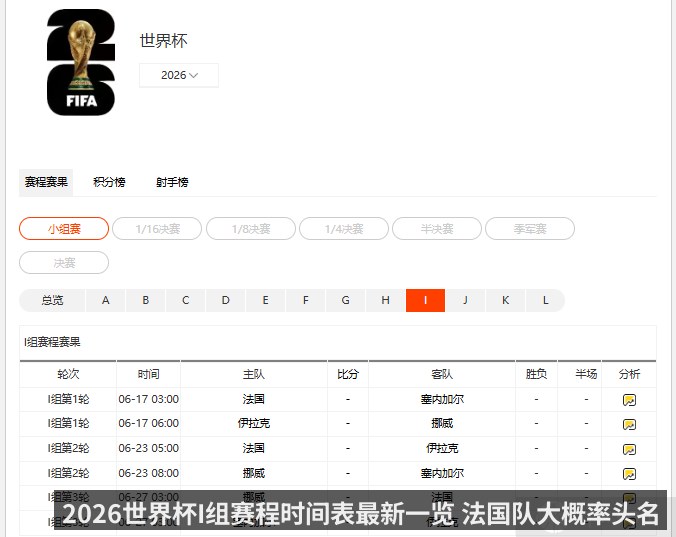The height and width of the screenshot is (537, 676).
Task: Choose group H tab
Action: [385, 300]
